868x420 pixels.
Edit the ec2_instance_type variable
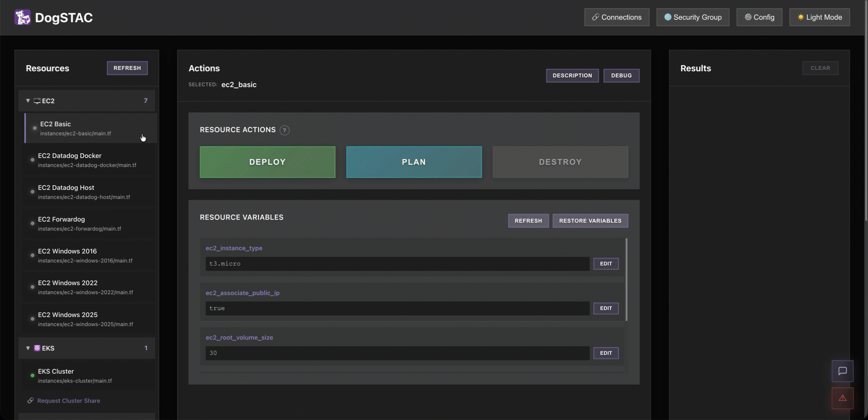tap(606, 264)
